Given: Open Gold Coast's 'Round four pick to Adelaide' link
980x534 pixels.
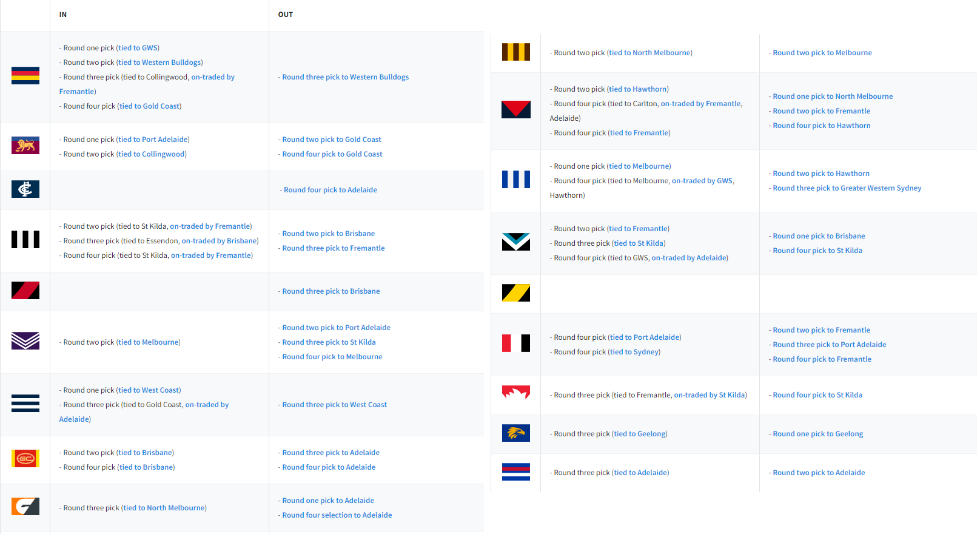Looking at the screenshot, I should click(329, 467).
